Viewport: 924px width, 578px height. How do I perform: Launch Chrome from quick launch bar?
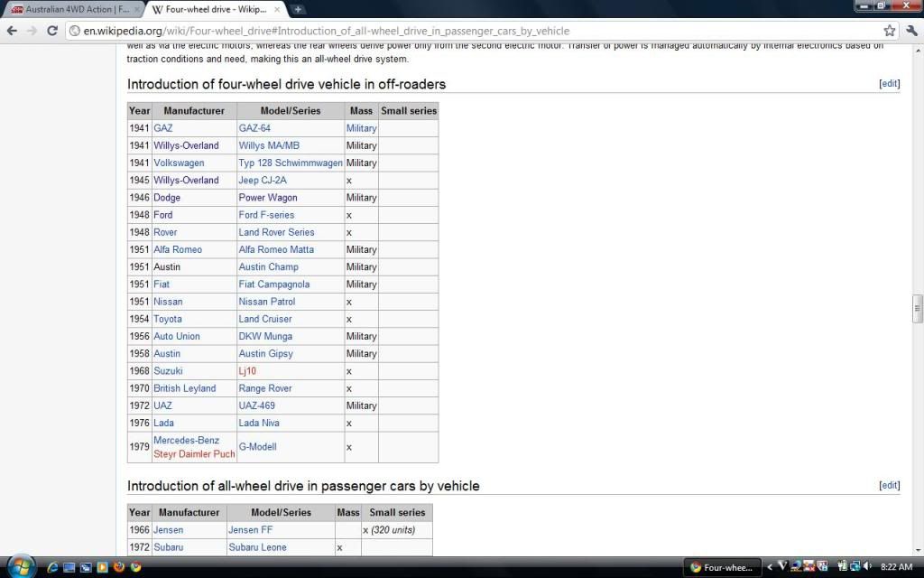[x=135, y=567]
